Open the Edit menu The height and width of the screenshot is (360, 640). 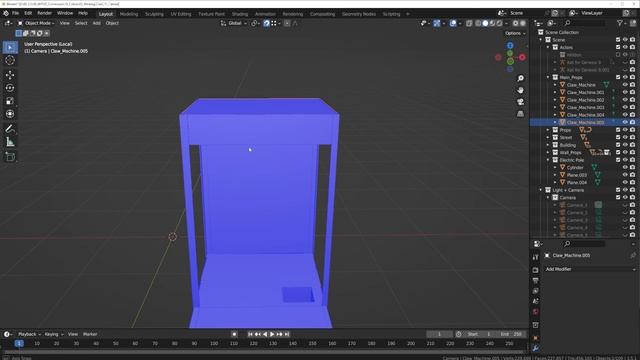[28, 13]
